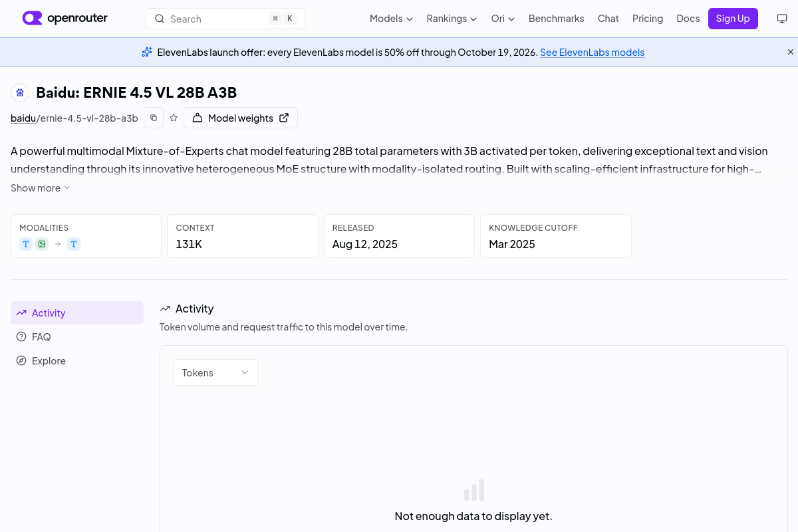Click the image input modality icon
This screenshot has height=532, width=798.
click(x=42, y=244)
